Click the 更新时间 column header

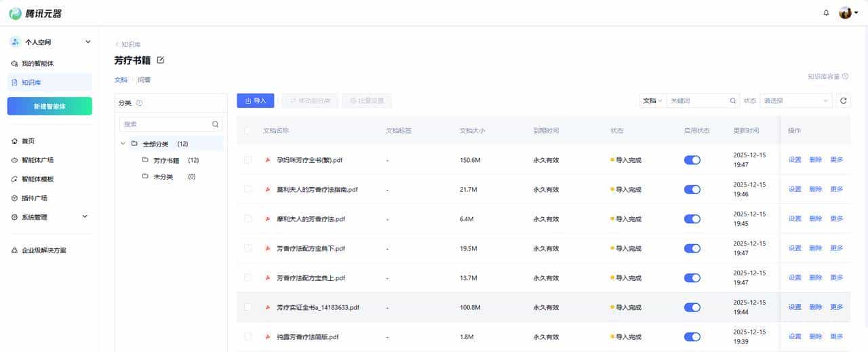[746, 130]
